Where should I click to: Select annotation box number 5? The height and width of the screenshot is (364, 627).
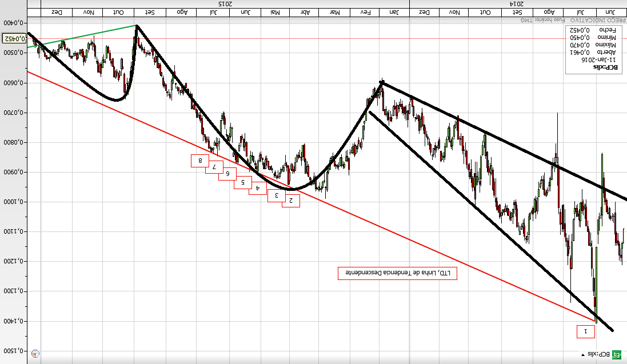[x=243, y=182]
